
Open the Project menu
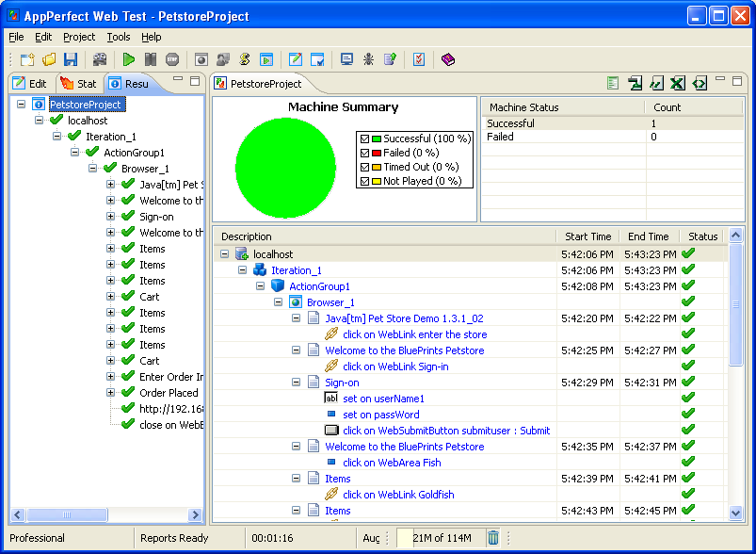tap(79, 37)
